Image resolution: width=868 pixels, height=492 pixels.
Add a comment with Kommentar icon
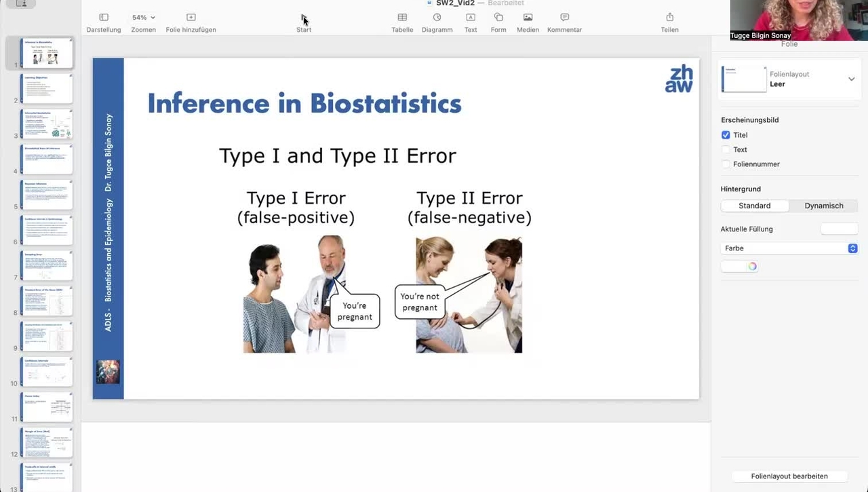[x=564, y=18]
